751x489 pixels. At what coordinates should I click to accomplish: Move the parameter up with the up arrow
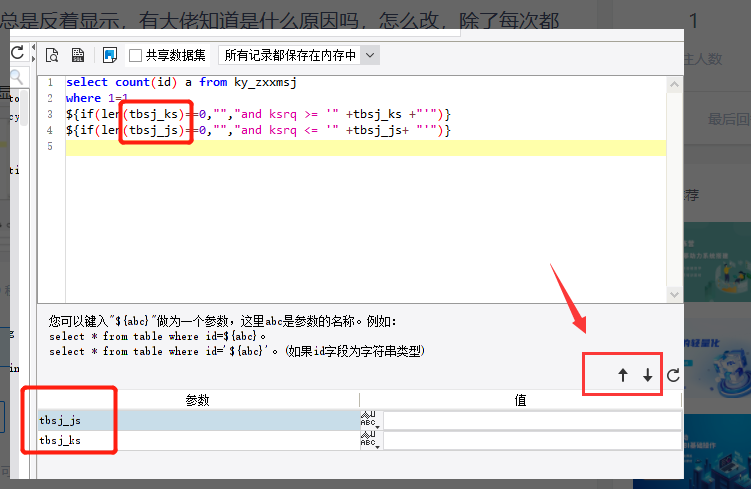623,375
